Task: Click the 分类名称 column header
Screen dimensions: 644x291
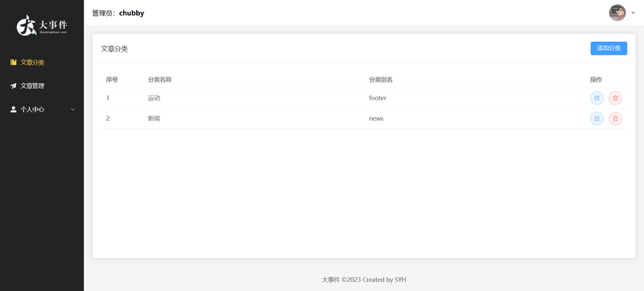Action: click(x=159, y=80)
